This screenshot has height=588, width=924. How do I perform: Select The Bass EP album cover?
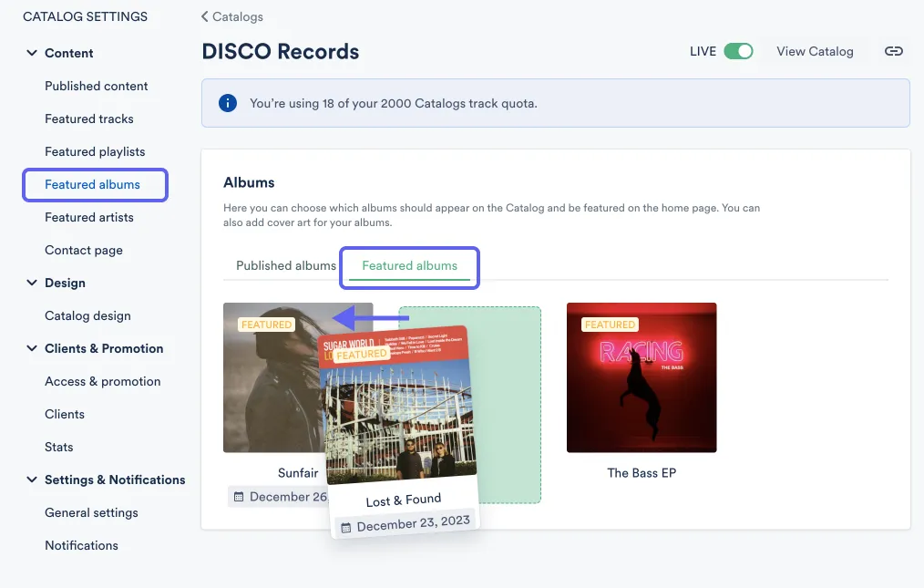click(x=642, y=377)
